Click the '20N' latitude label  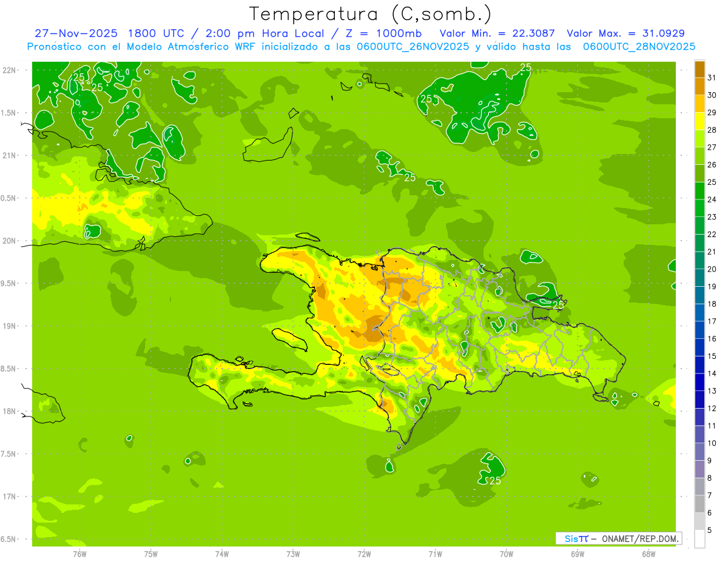click(x=10, y=241)
